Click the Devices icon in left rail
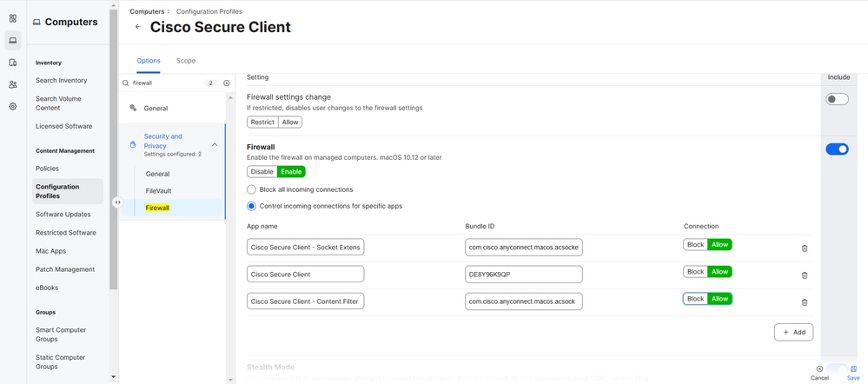The image size is (868, 384). (13, 63)
